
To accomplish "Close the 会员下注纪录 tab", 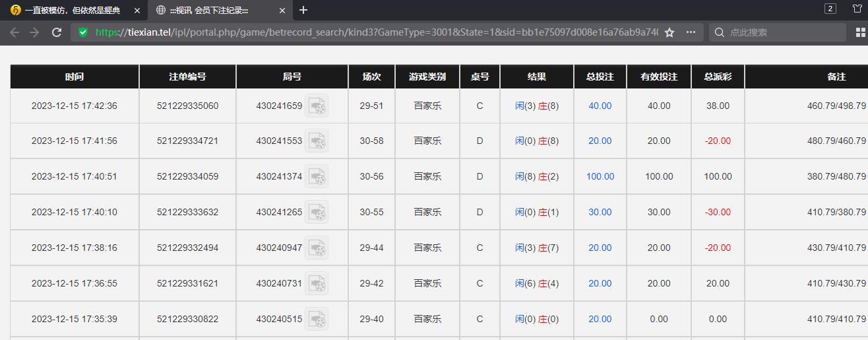I will (282, 11).
